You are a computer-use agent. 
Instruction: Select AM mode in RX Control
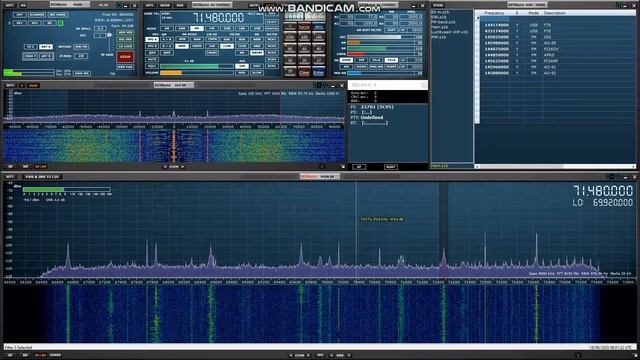[167, 29]
